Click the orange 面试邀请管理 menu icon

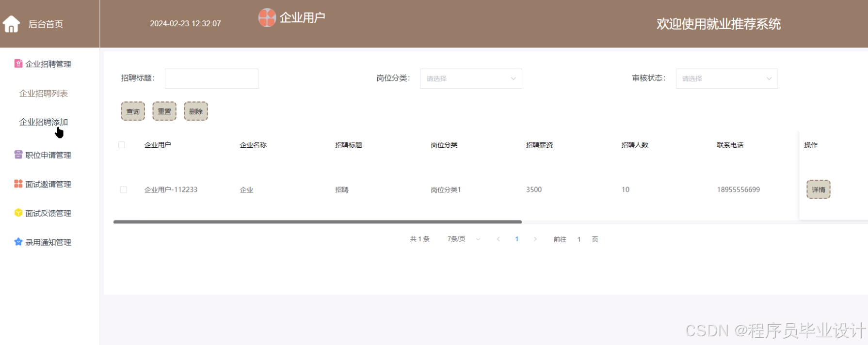click(x=18, y=184)
